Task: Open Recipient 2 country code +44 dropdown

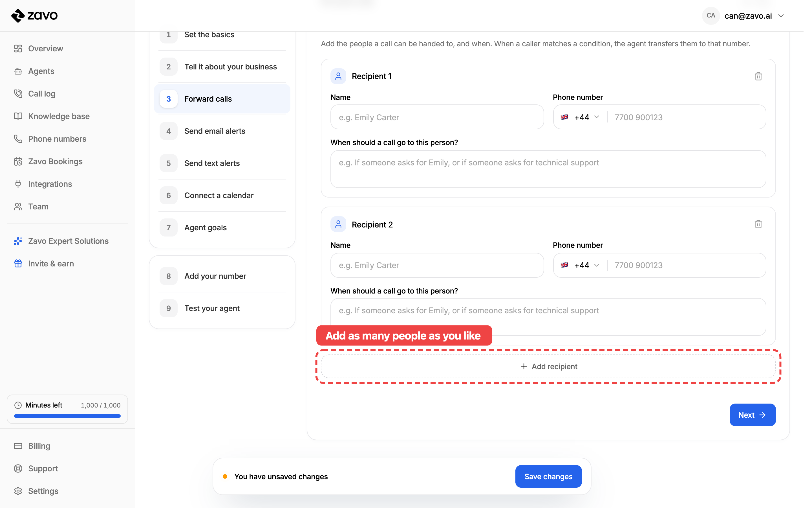Action: coord(580,265)
